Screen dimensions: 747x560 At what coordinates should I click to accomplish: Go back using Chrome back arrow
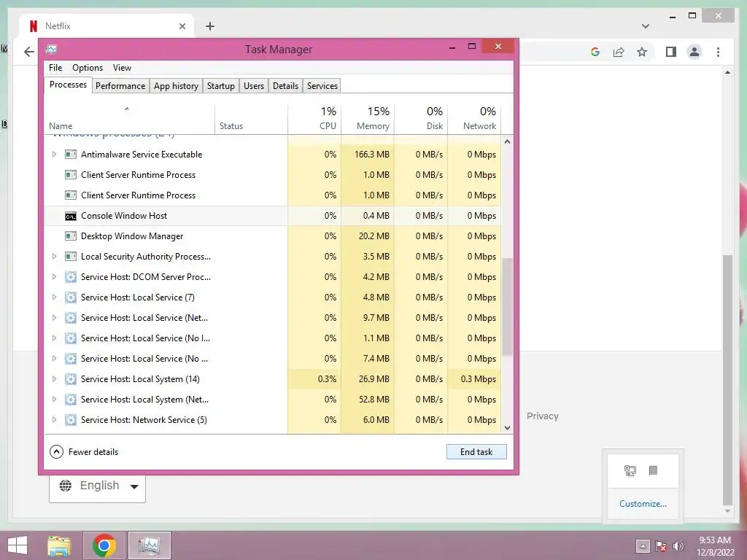pyautogui.click(x=29, y=52)
